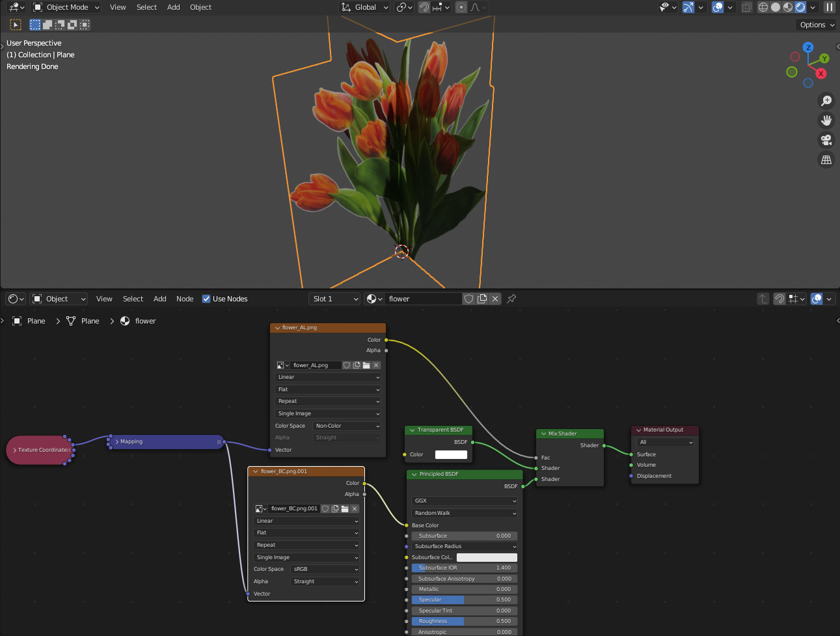Choose the new selection mode icon

click(35, 25)
